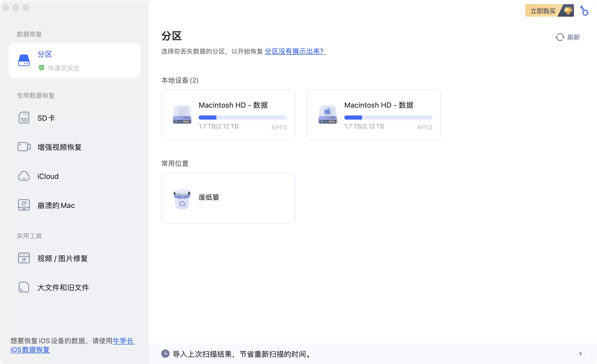The height and width of the screenshot is (364, 597).
Task: Click 1.7 TB/2.12 TB on the Apple-logo drive card
Action: [x=364, y=126]
